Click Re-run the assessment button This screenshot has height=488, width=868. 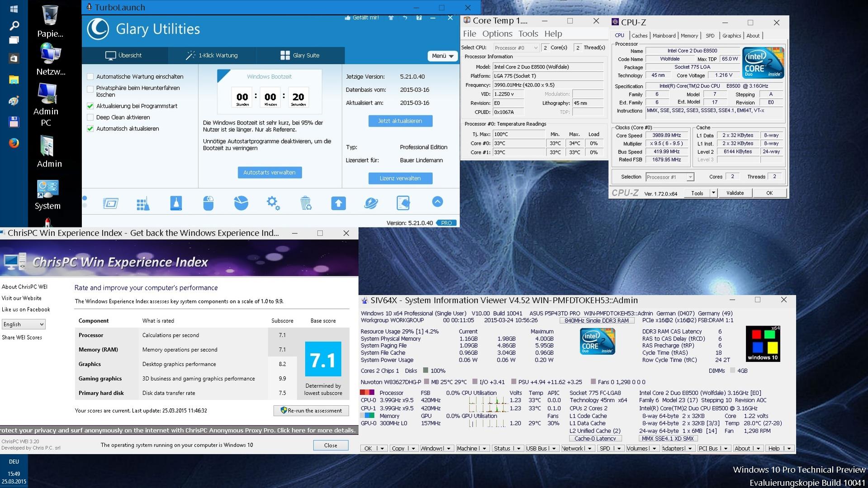click(311, 411)
